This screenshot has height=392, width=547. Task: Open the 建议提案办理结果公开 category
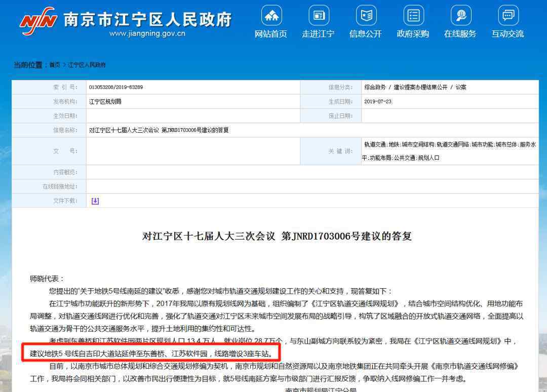tap(420, 87)
